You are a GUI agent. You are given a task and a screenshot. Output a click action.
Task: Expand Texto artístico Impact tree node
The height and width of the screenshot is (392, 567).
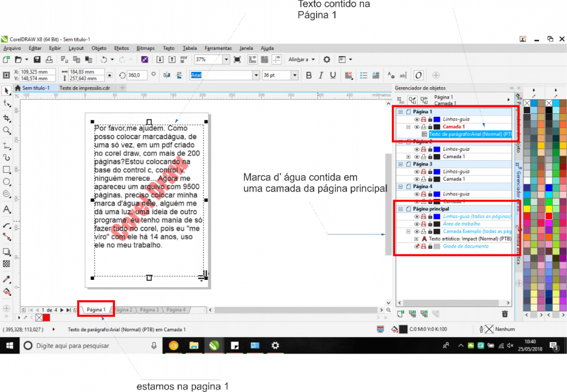tap(416, 239)
